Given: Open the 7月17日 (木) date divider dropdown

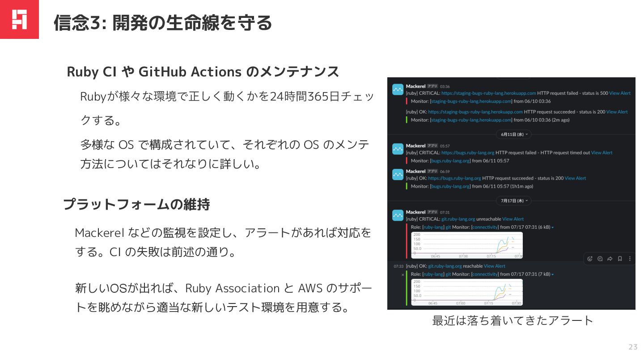Looking at the screenshot, I should point(514,201).
